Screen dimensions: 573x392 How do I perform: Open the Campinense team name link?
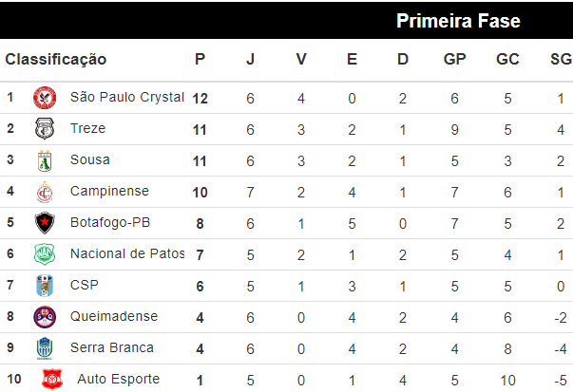coord(109,191)
